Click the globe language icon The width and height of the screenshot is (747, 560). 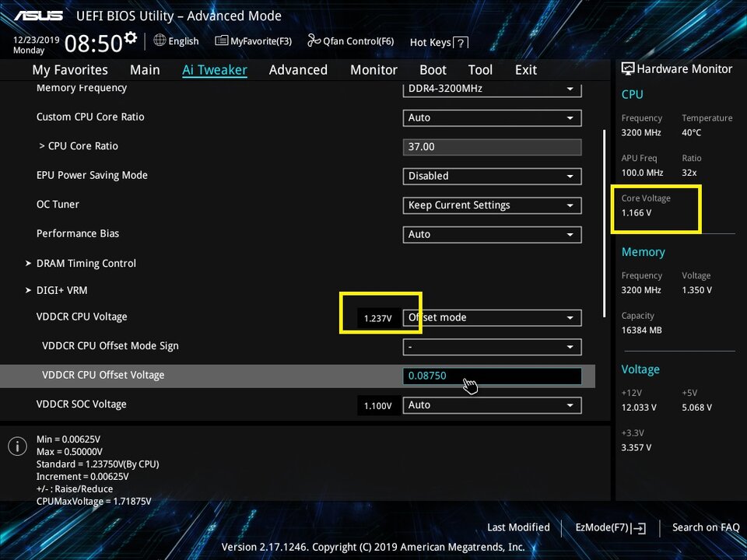[160, 40]
